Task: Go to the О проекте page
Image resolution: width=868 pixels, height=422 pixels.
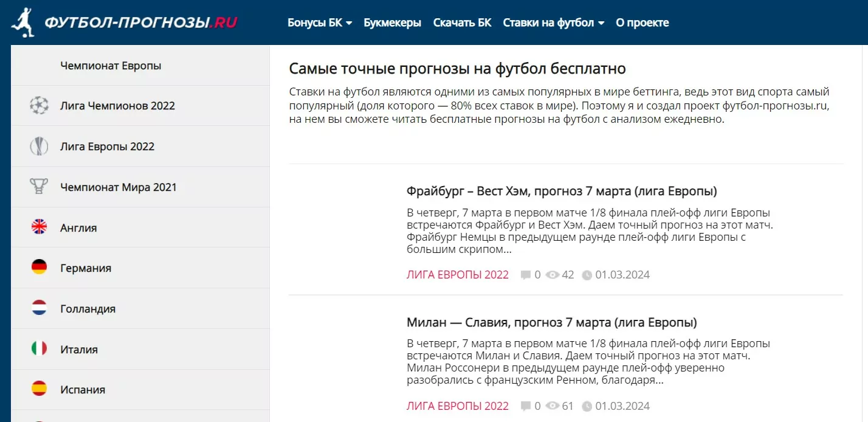Action: point(642,23)
